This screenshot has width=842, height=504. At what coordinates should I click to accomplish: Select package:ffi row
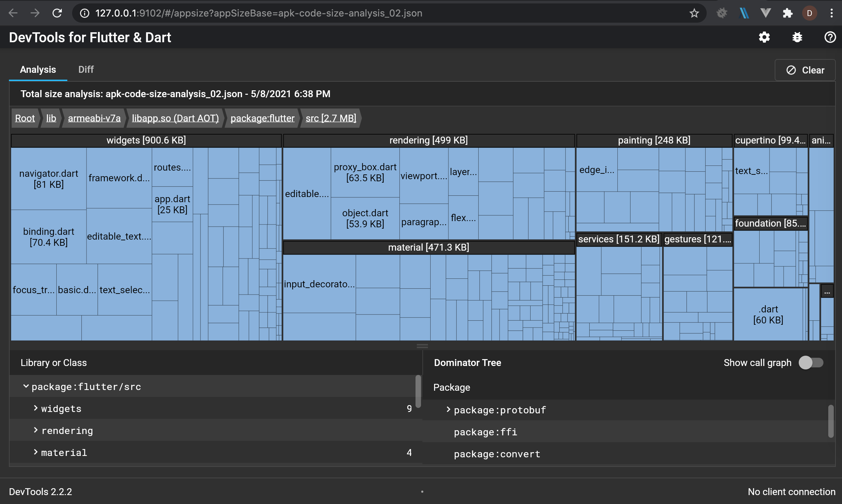coord(625,432)
